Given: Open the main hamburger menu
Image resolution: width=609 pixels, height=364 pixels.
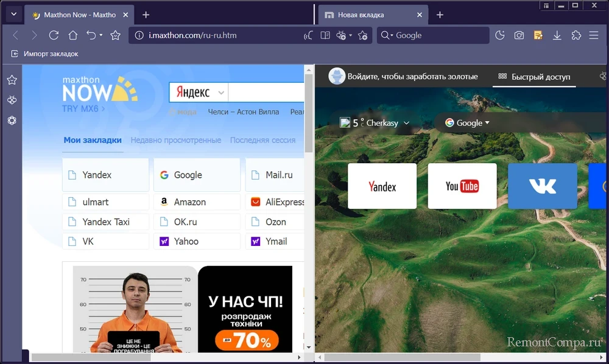Looking at the screenshot, I should [x=593, y=35].
